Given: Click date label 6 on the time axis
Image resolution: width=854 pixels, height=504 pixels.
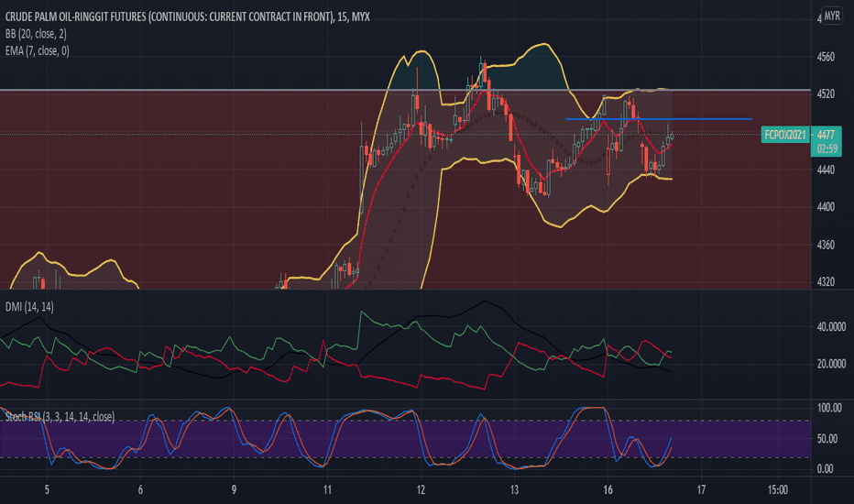Looking at the screenshot, I should pyautogui.click(x=140, y=490).
